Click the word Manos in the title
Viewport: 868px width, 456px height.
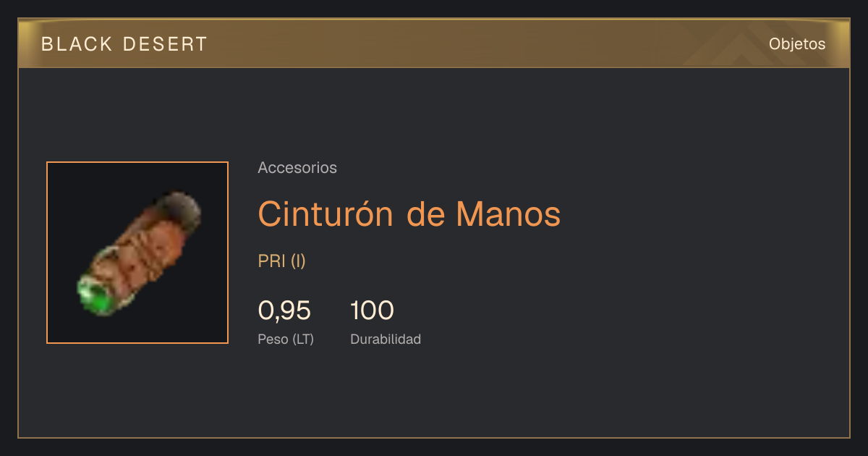click(509, 214)
